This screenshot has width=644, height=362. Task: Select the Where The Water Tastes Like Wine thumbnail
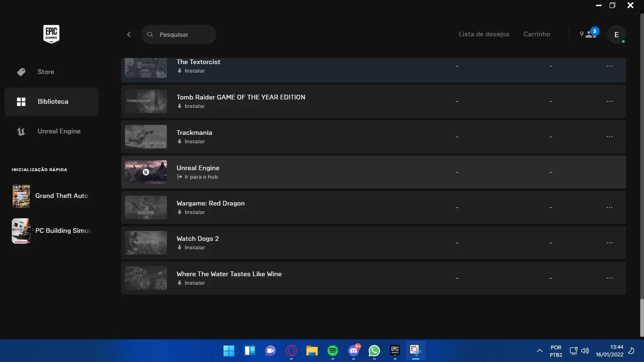(146, 278)
